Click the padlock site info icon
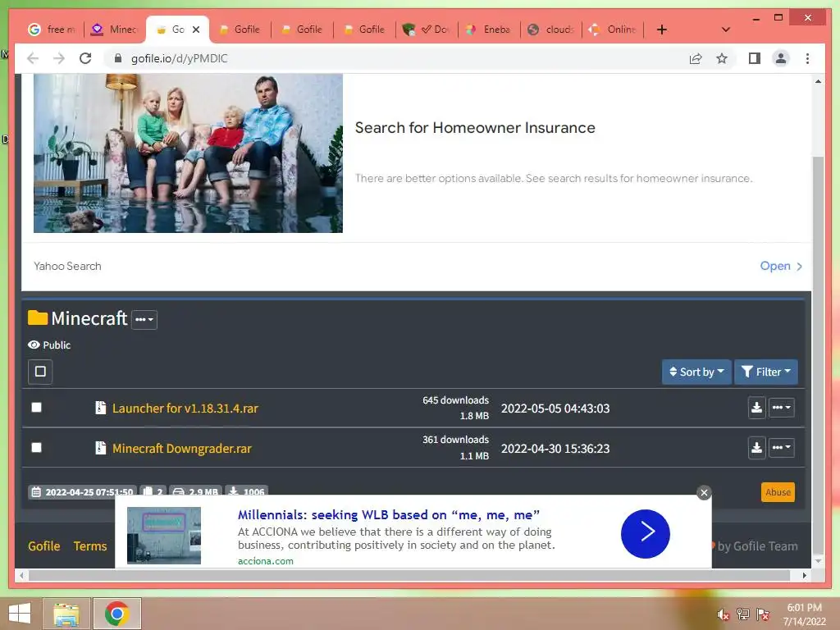 tap(118, 58)
